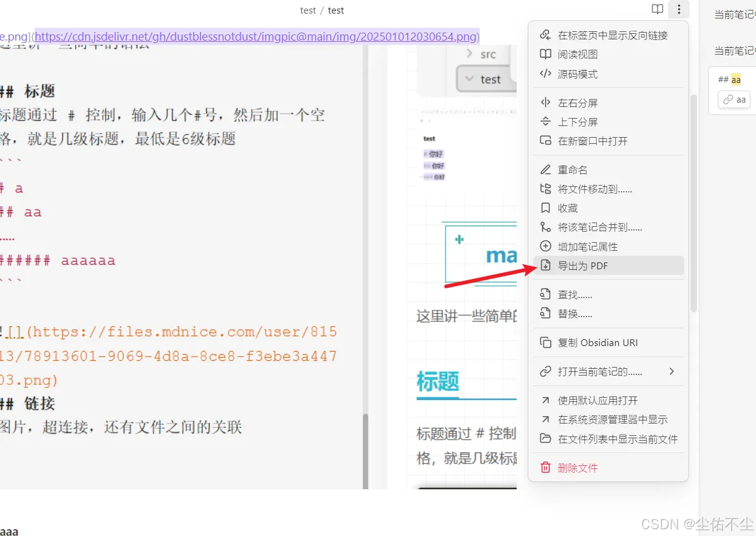Click move icon beside 将文件移动到
This screenshot has height=536, width=756.
tap(545, 189)
